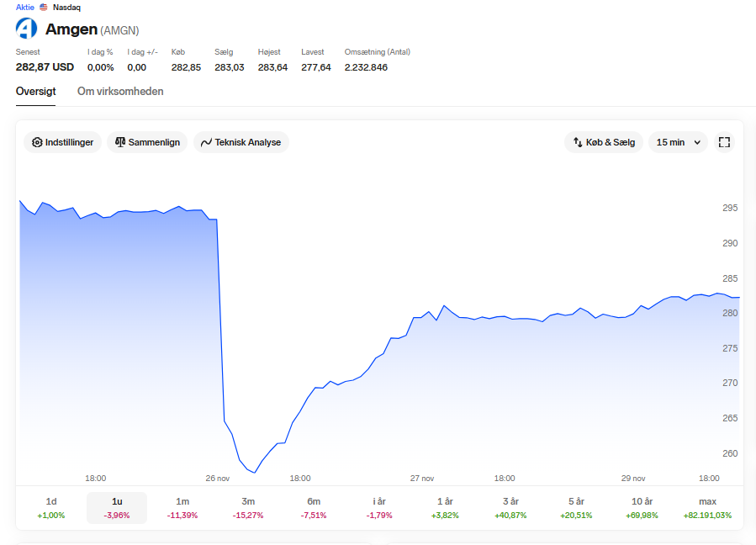Click the Køb price 282,85
The width and height of the screenshot is (756, 545).
pos(186,67)
